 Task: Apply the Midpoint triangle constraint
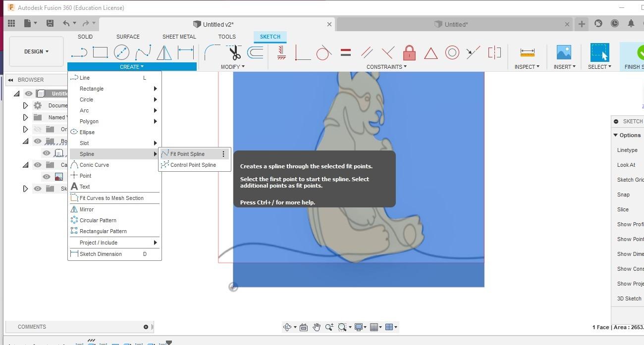pyautogui.click(x=430, y=52)
